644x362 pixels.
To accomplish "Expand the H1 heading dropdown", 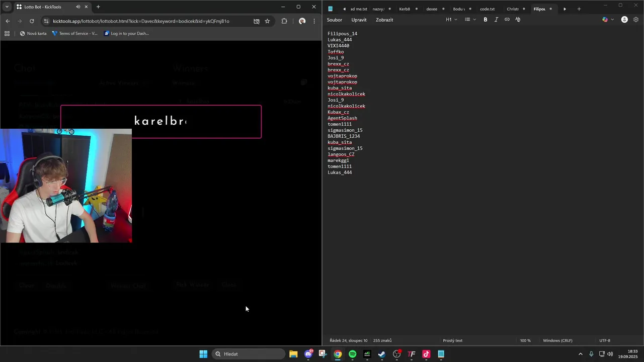I will [451, 20].
